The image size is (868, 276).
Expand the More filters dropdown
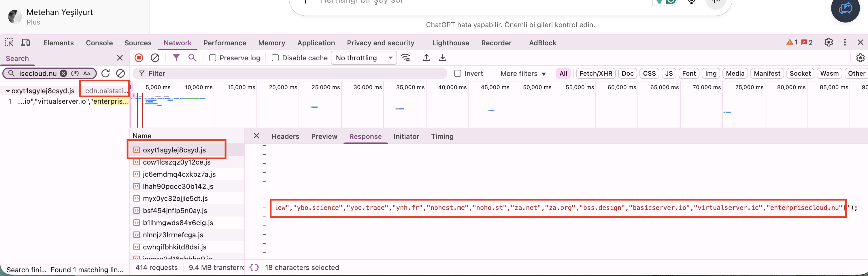click(523, 74)
